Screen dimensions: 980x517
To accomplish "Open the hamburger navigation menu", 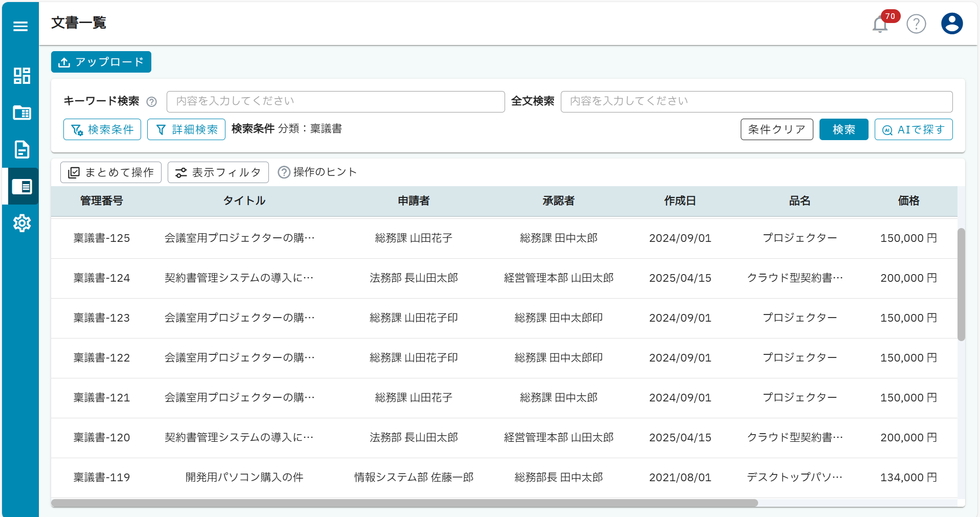I will point(20,26).
